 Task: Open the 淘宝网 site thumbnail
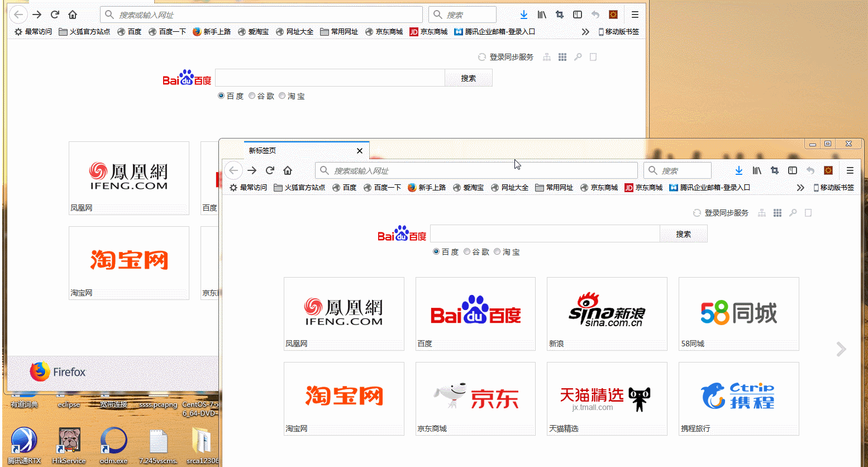point(344,398)
